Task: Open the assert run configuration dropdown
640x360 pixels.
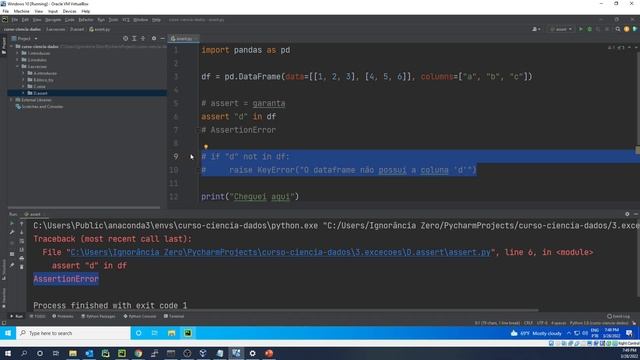Action: pos(561,29)
